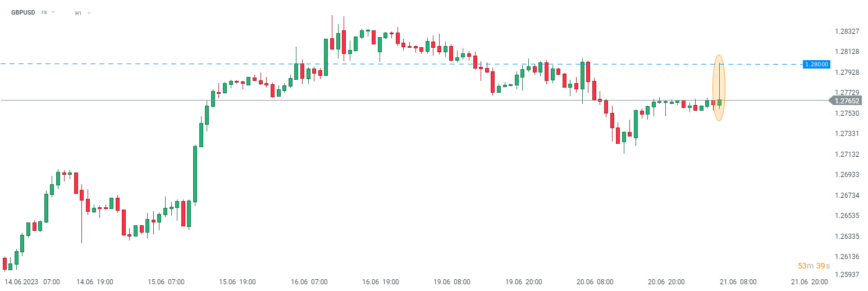Viewport: 868px width, 291px height.
Task: Click the gray 1.27652 current price tag
Action: tap(848, 101)
